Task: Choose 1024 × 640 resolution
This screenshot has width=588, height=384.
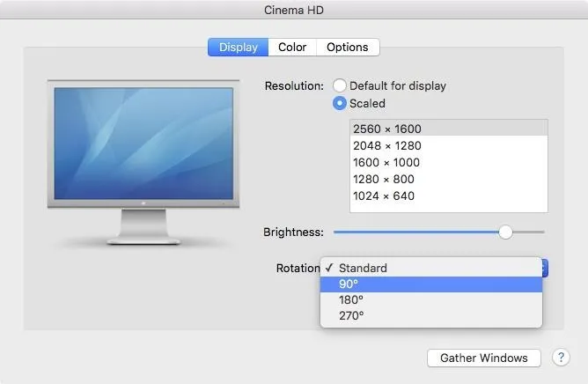Action: pos(449,196)
